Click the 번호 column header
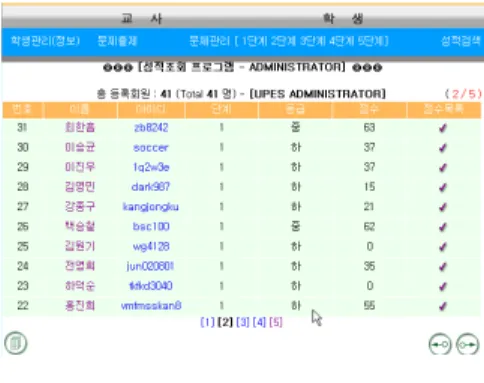 (x=23, y=109)
